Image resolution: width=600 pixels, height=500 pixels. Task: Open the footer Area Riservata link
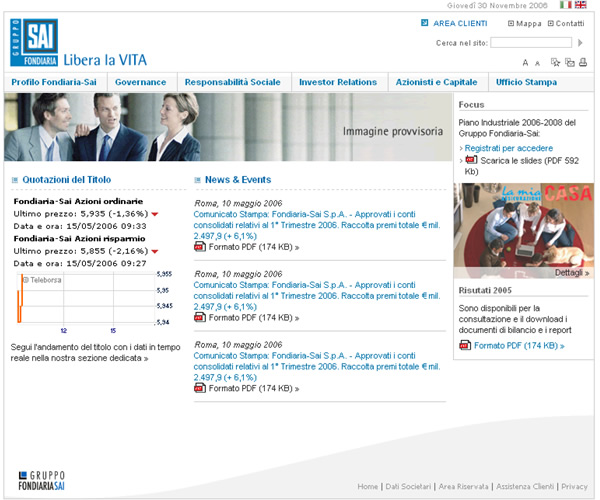463,486
